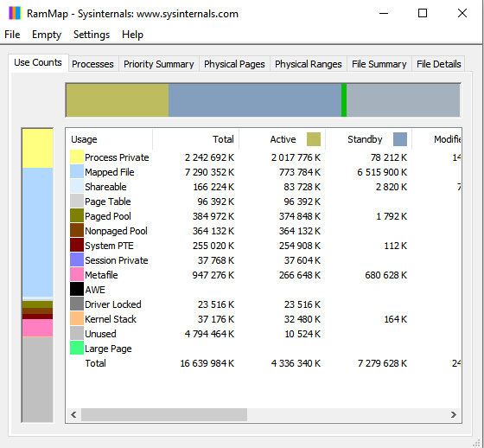This screenshot has width=484, height=448.
Task: Click Unused total value 4 794 464 K
Action: [209, 334]
